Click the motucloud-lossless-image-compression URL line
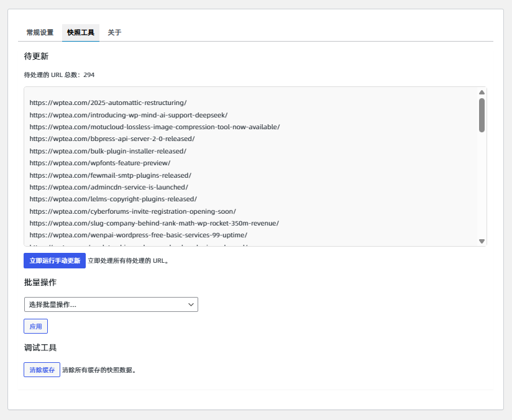The image size is (512, 420). (x=154, y=127)
